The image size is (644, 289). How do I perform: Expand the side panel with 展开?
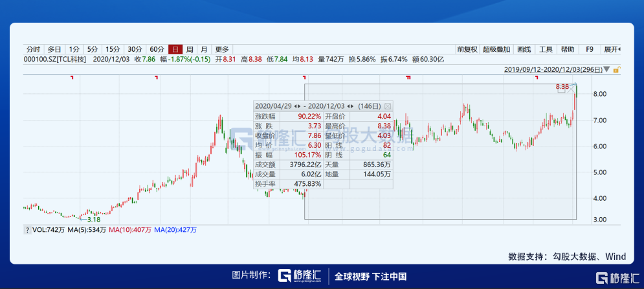click(x=611, y=49)
